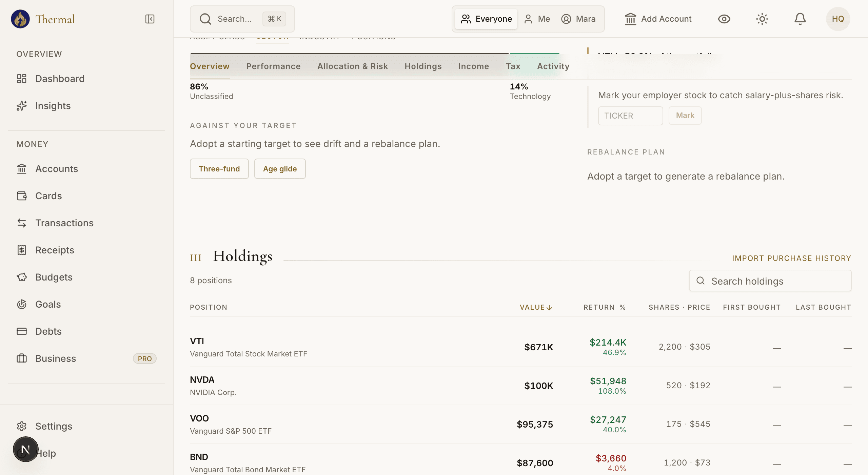Open the Allocation & Risk tab
Viewport: 868px width, 475px height.
(353, 66)
